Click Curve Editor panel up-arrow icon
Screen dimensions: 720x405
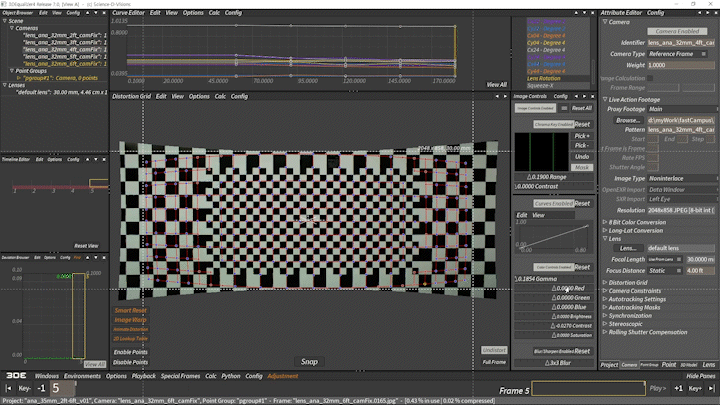576,13
